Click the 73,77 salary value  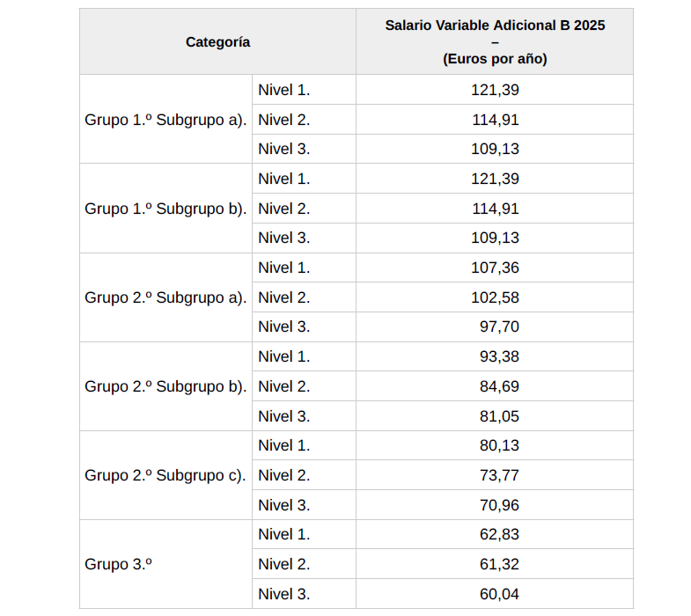tap(499, 475)
